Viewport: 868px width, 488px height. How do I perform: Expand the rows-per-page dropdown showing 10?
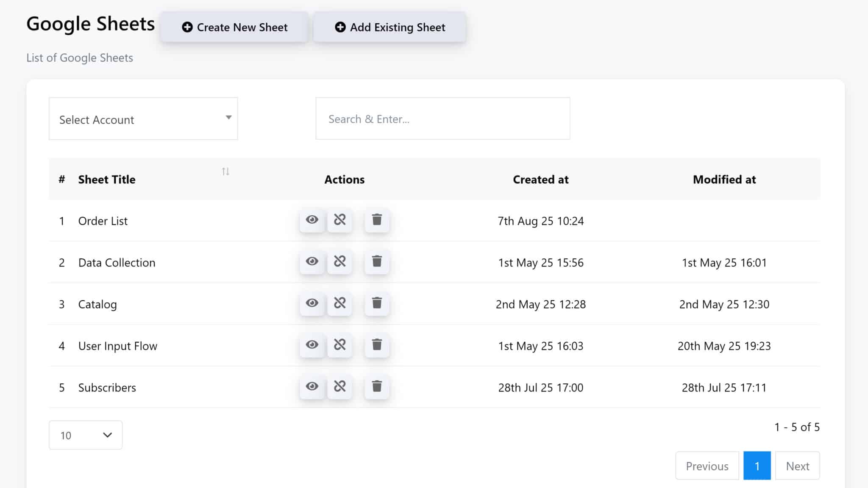[86, 435]
